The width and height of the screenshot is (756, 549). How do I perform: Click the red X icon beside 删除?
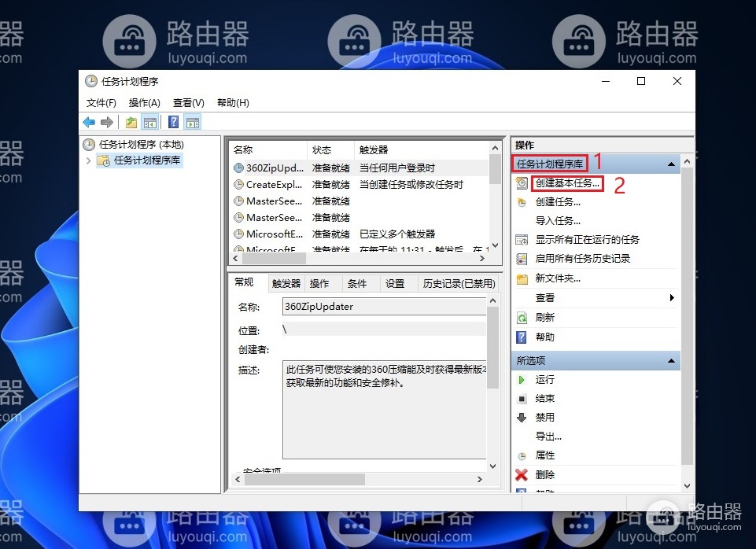522,475
